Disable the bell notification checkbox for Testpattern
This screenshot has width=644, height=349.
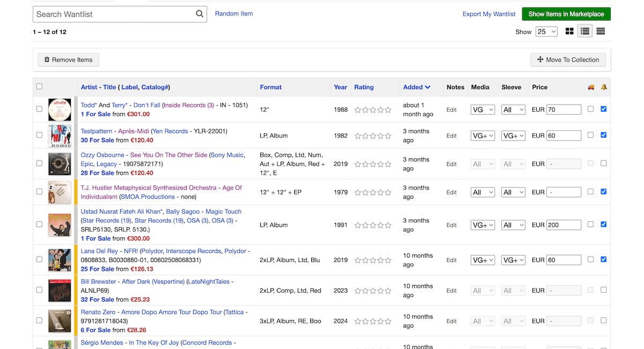(x=604, y=135)
